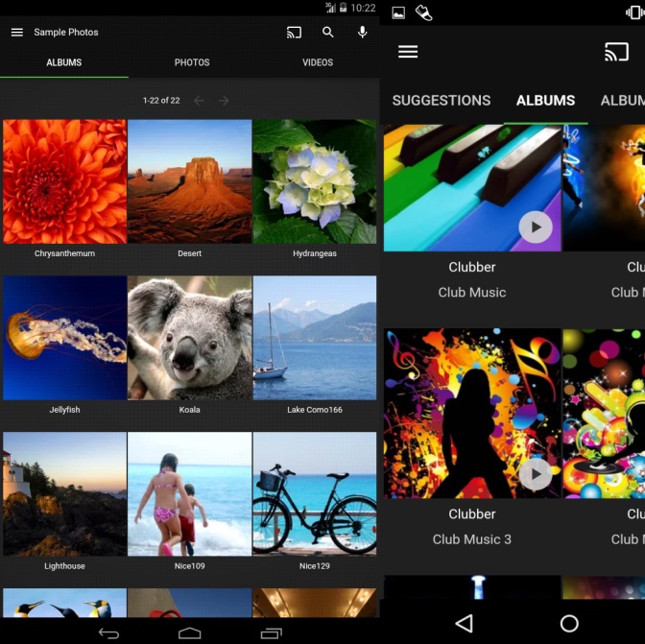Image resolution: width=645 pixels, height=644 pixels.
Task: Click the 10:22 clock in status bar
Action: (x=363, y=8)
